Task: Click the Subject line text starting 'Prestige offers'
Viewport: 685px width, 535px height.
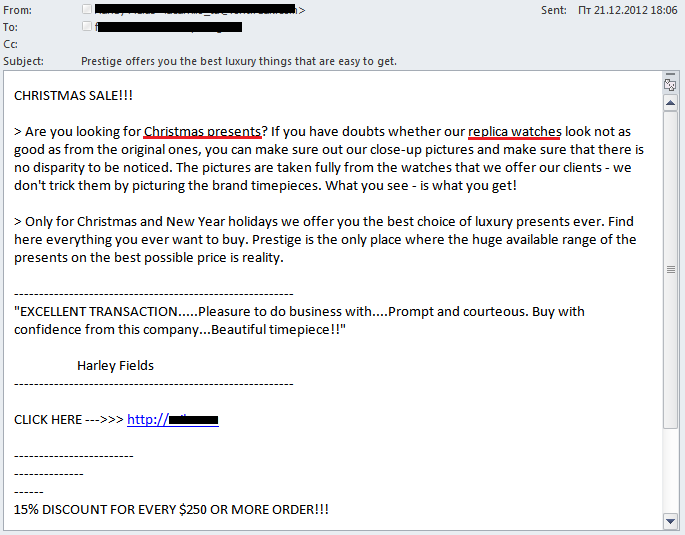Action: (239, 61)
